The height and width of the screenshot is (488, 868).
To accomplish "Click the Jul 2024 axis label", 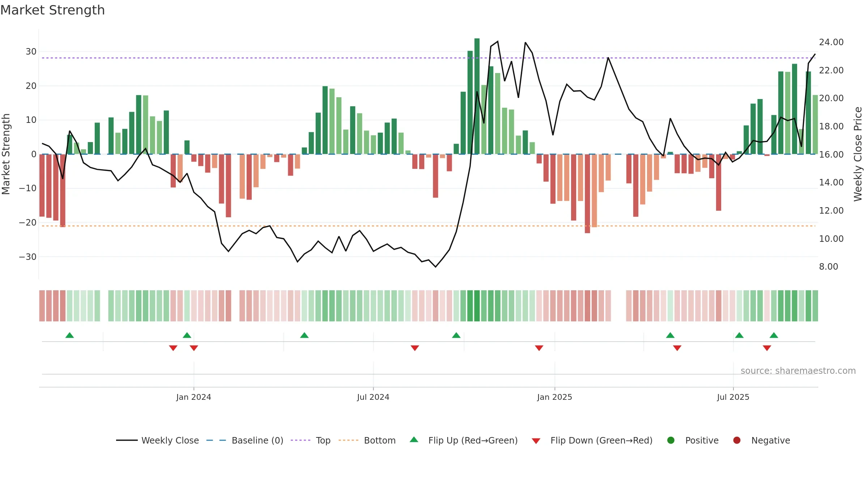I will pos(373,397).
